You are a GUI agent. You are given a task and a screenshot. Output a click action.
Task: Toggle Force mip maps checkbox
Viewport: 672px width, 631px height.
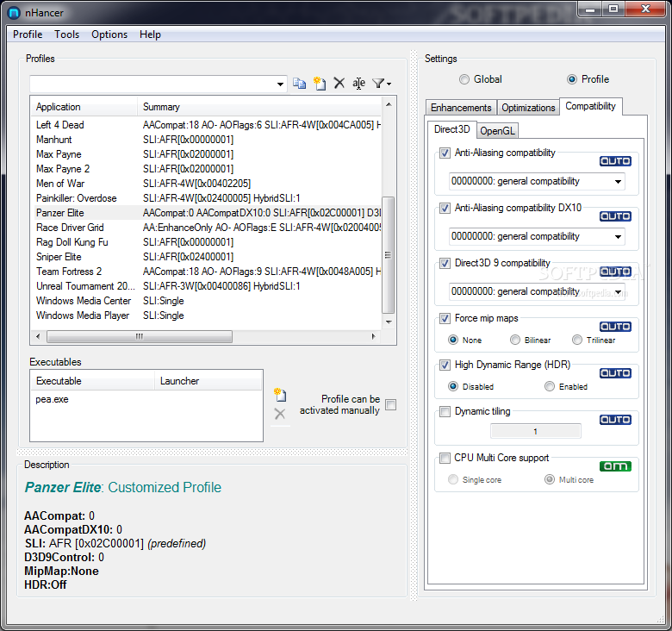tap(445, 318)
